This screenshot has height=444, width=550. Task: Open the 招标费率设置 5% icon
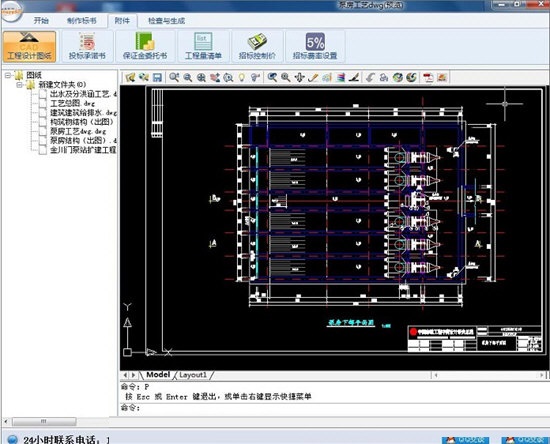[x=315, y=46]
